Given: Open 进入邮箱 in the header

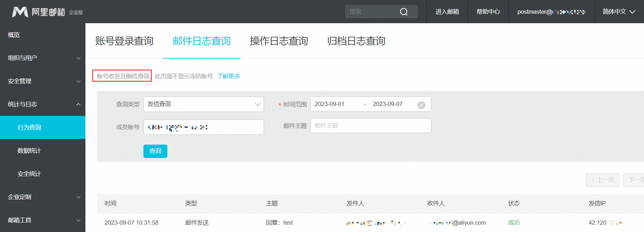Looking at the screenshot, I should (447, 12).
